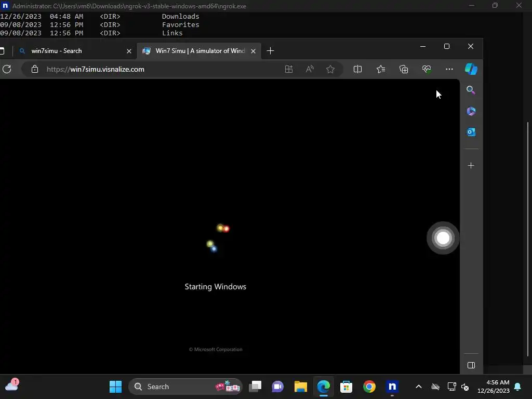Maximize the Edge browser window

(446, 46)
